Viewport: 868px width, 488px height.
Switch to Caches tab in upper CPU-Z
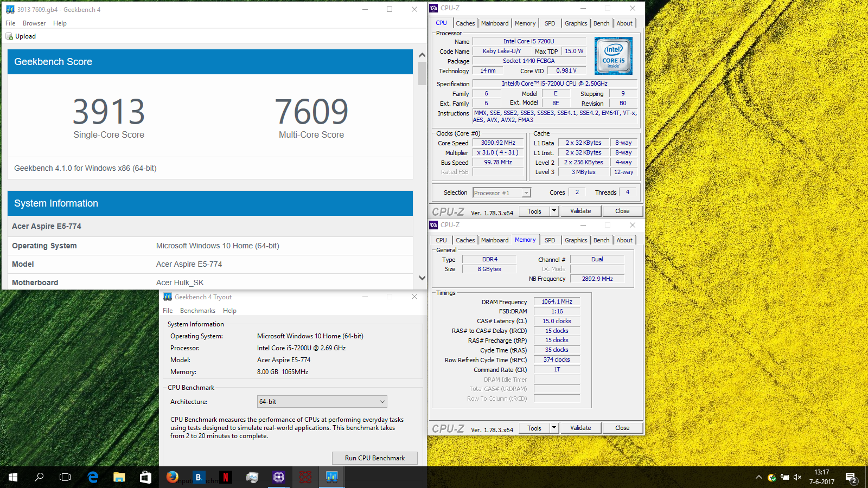click(465, 23)
